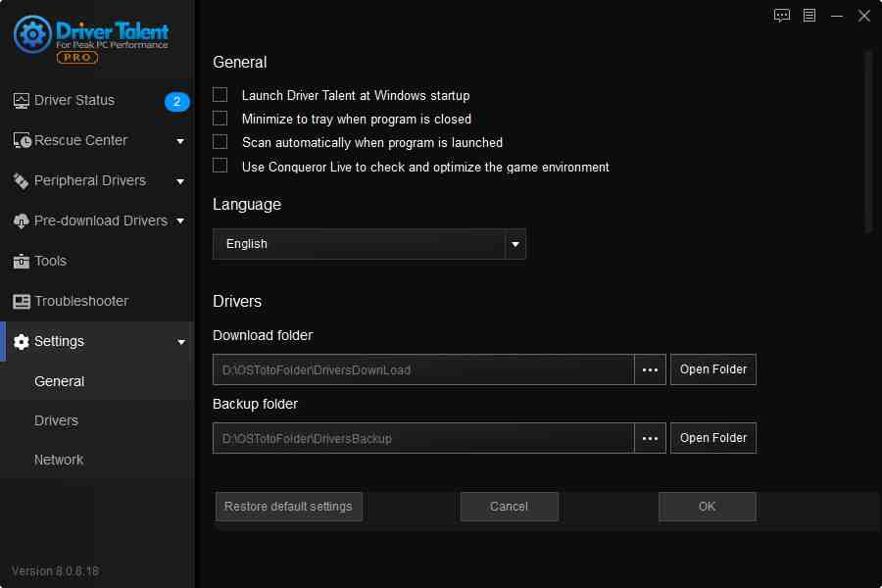Open Folder for the Backup folder path

pyautogui.click(x=712, y=438)
